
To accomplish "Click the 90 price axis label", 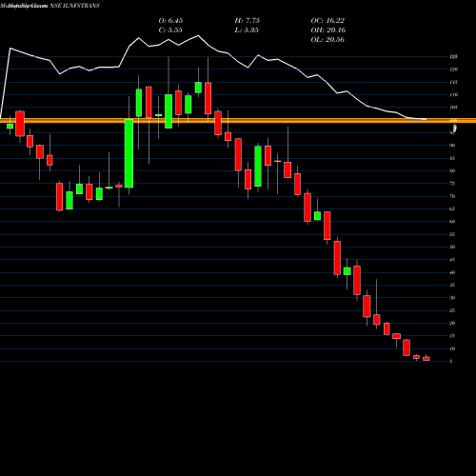I will pos(452,146).
